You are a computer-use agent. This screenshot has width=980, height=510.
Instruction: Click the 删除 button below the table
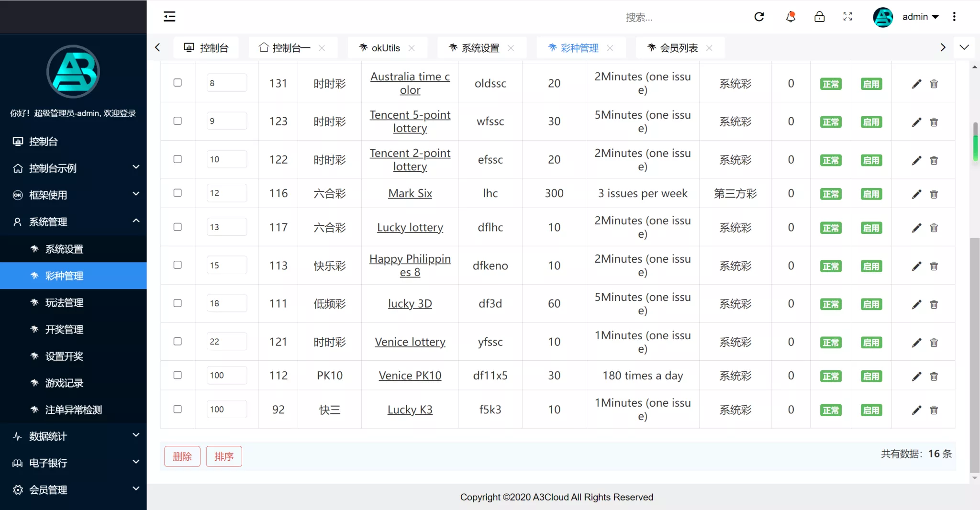pyautogui.click(x=182, y=456)
